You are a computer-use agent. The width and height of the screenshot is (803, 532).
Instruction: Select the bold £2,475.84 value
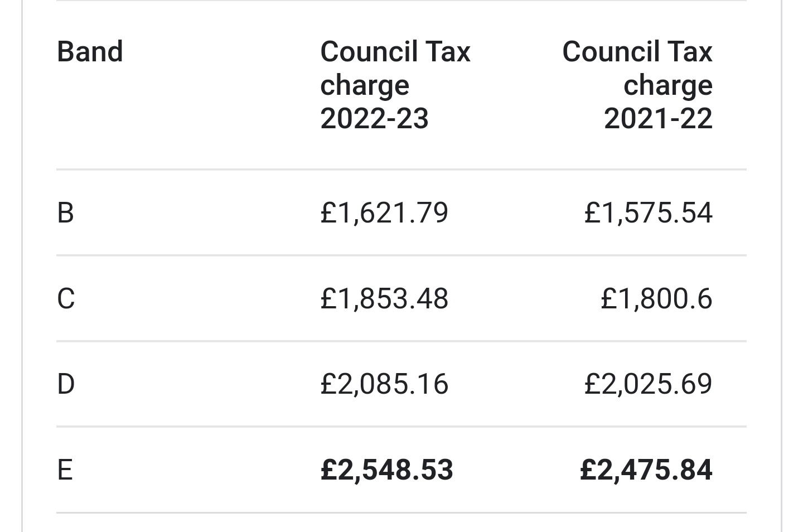point(646,470)
